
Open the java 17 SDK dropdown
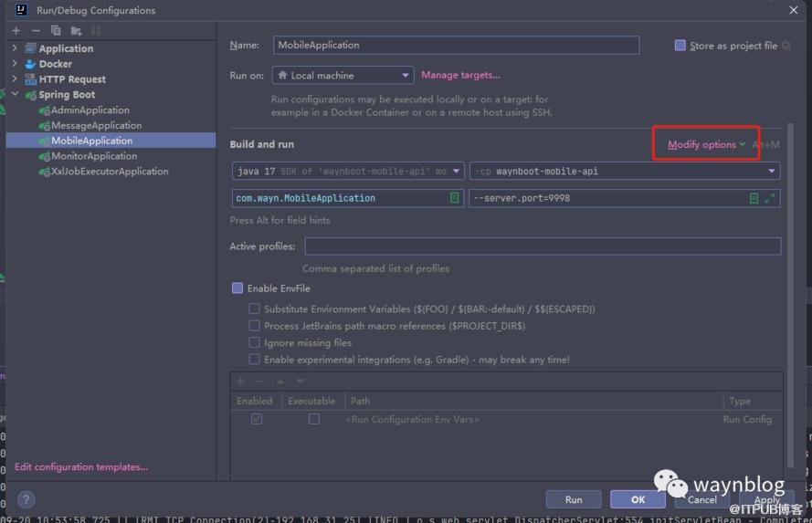click(x=347, y=172)
